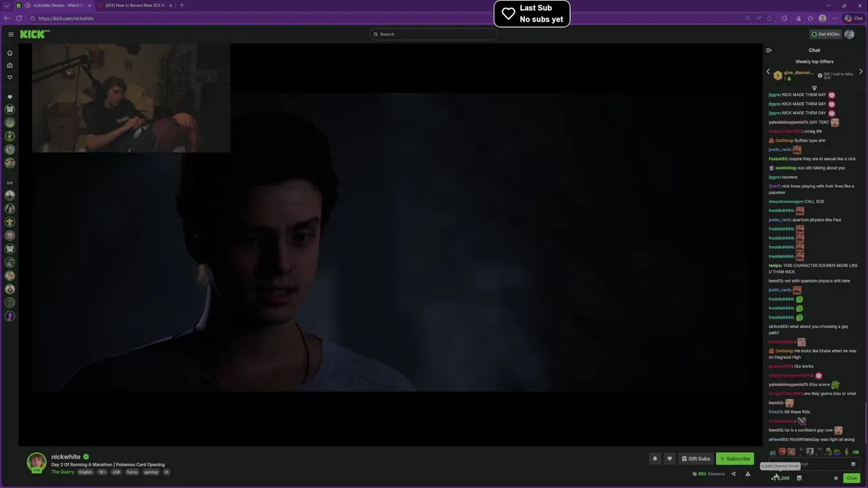Screen dimensions: 868x488
Task: Click Following heart in Kick sidebar
Action: point(9,77)
